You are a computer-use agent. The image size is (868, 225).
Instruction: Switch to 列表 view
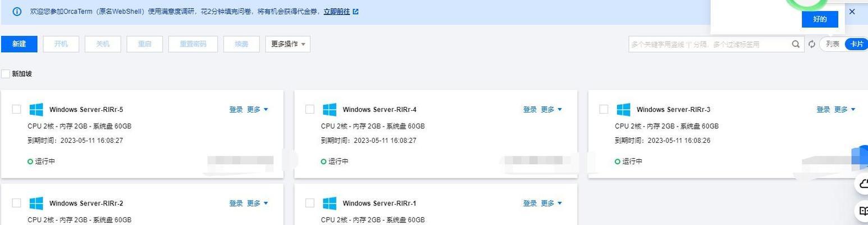833,44
